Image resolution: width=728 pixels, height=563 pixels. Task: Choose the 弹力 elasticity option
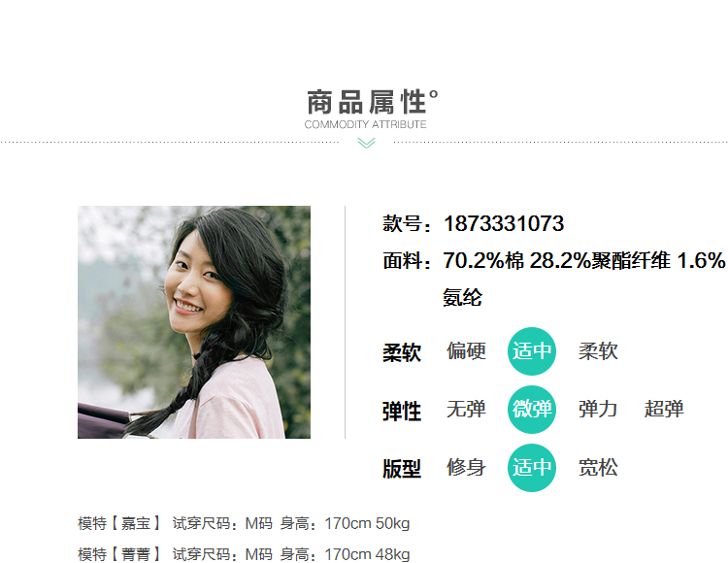(598, 410)
